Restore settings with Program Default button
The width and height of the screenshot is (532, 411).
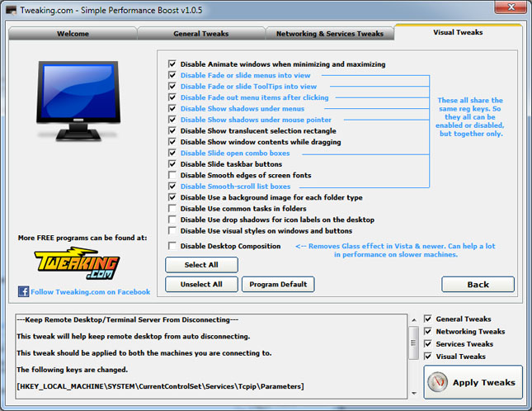[278, 284]
